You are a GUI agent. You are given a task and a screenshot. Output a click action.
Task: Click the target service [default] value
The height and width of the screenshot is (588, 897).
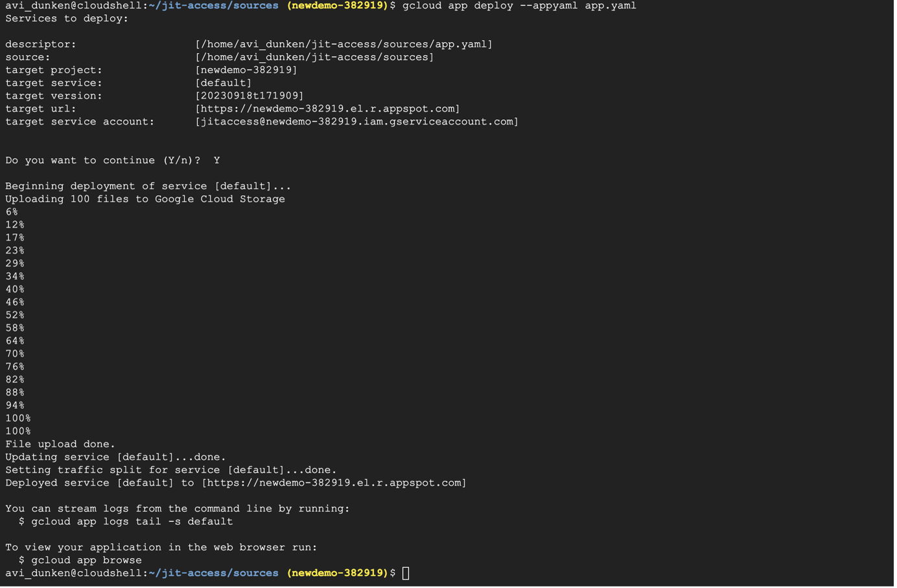tap(224, 83)
